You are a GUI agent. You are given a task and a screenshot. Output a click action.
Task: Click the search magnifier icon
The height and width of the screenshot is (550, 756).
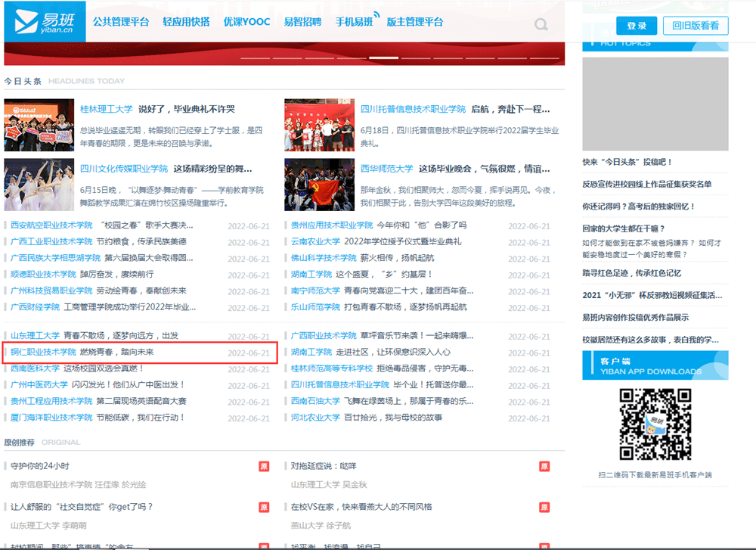click(541, 26)
